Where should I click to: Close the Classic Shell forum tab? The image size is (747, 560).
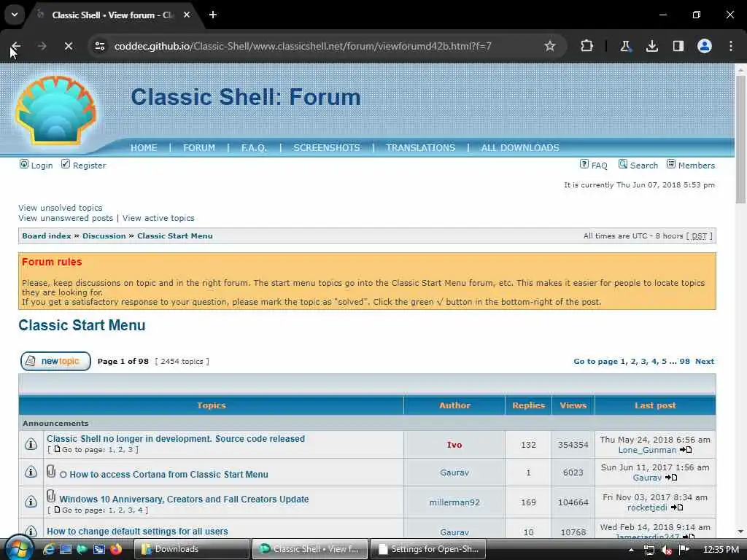[x=187, y=15]
